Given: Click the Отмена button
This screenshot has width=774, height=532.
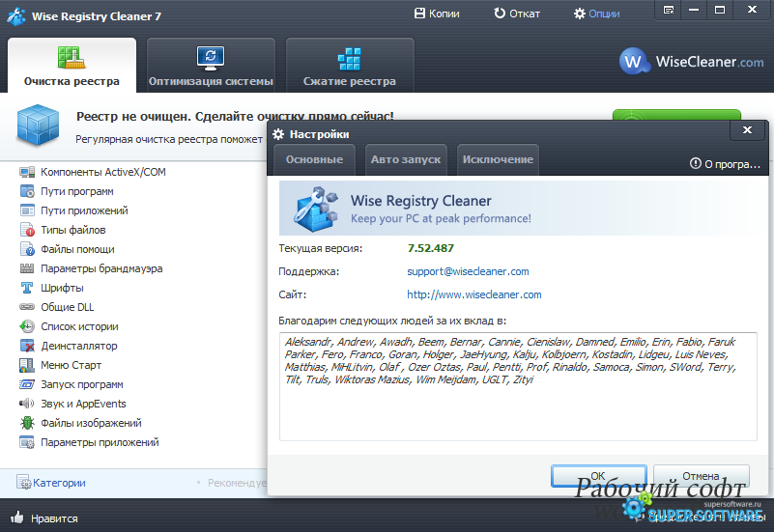Looking at the screenshot, I should point(701,476).
